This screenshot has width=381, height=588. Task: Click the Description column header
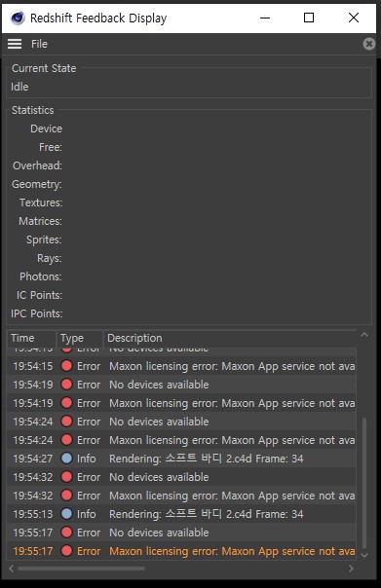230,338
